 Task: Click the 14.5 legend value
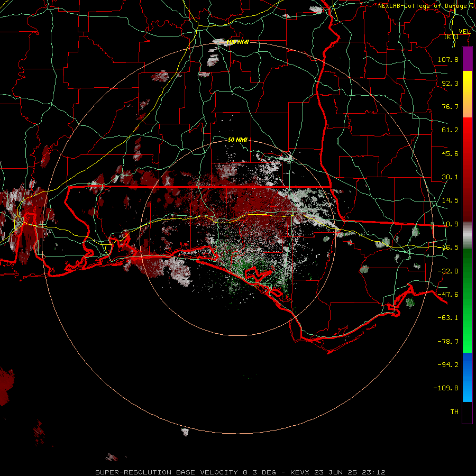(x=450, y=200)
